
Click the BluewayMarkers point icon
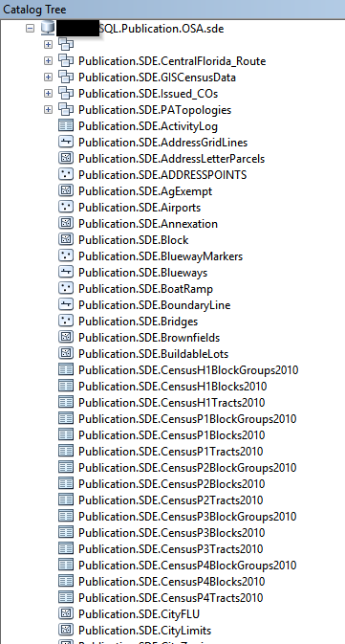tap(66, 255)
